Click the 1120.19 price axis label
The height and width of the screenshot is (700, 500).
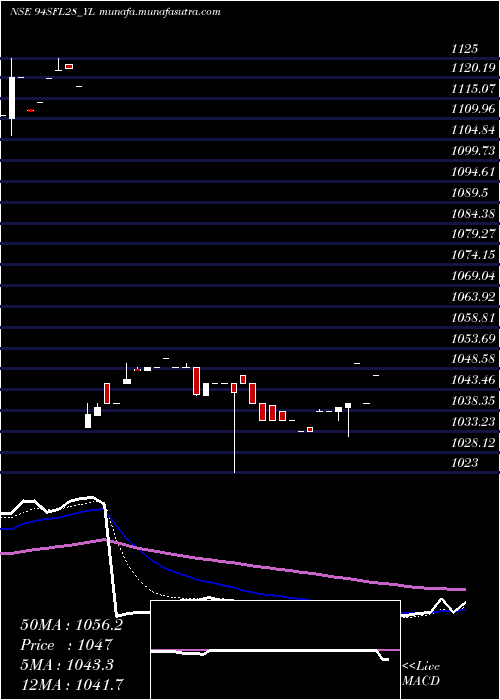point(473,68)
